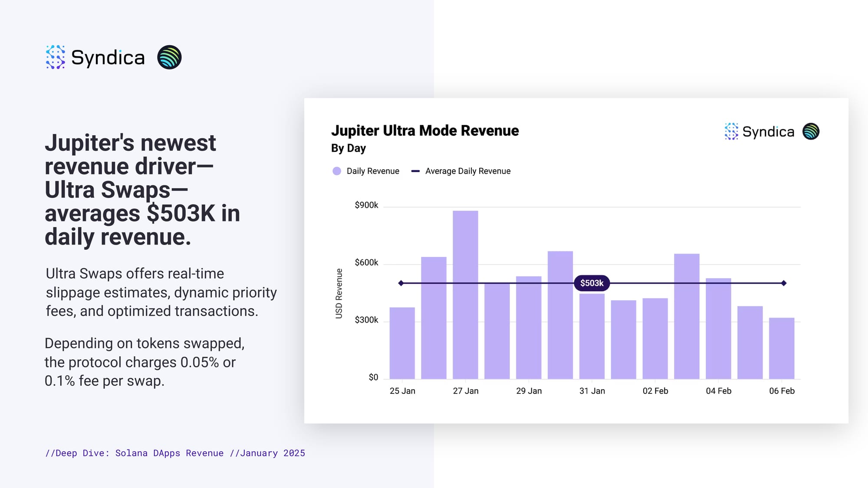Click the USD Revenue axis title

coord(339,294)
